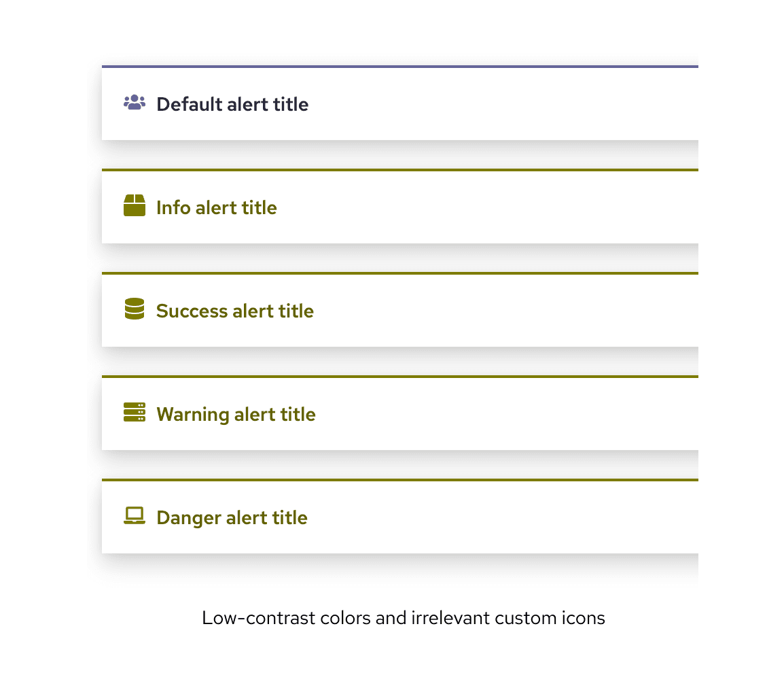Click the server icon in Warning alert
This screenshot has height=688, width=784.
point(135,413)
